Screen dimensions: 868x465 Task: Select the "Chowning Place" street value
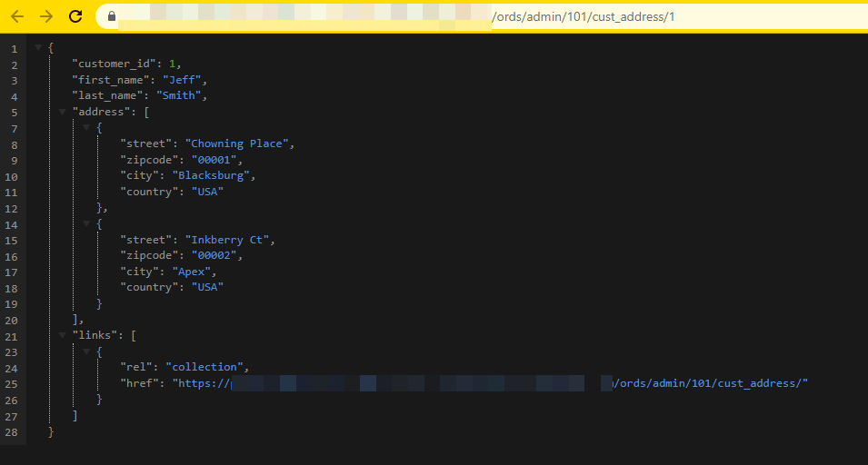pyautogui.click(x=236, y=143)
